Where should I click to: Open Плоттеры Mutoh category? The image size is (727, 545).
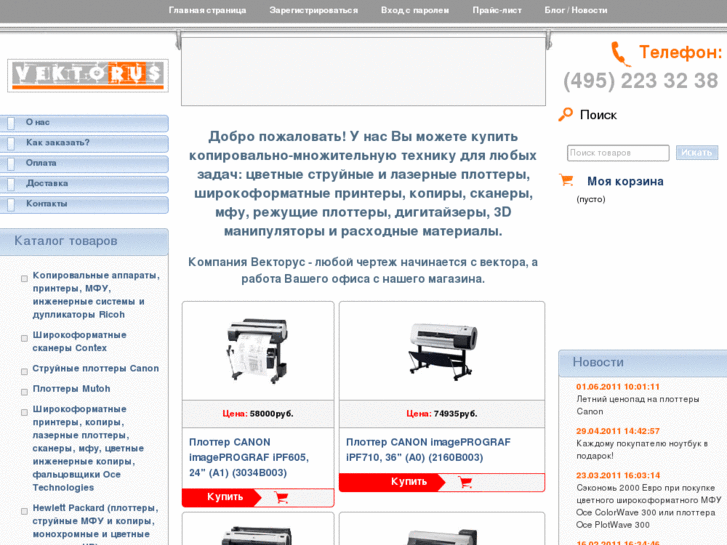71,389
